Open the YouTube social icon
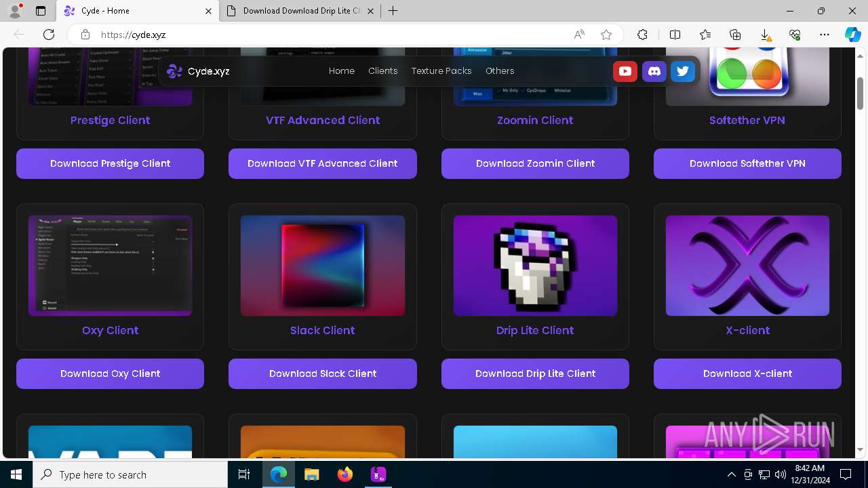This screenshot has height=488, width=868. (625, 71)
